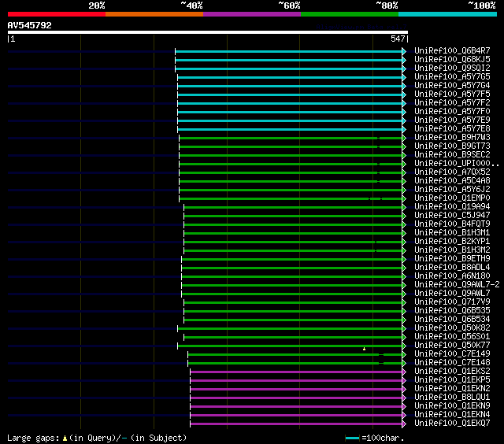504x444 pixels.
Task: Select UniRef100_C7E148 label
Action: (452, 363)
